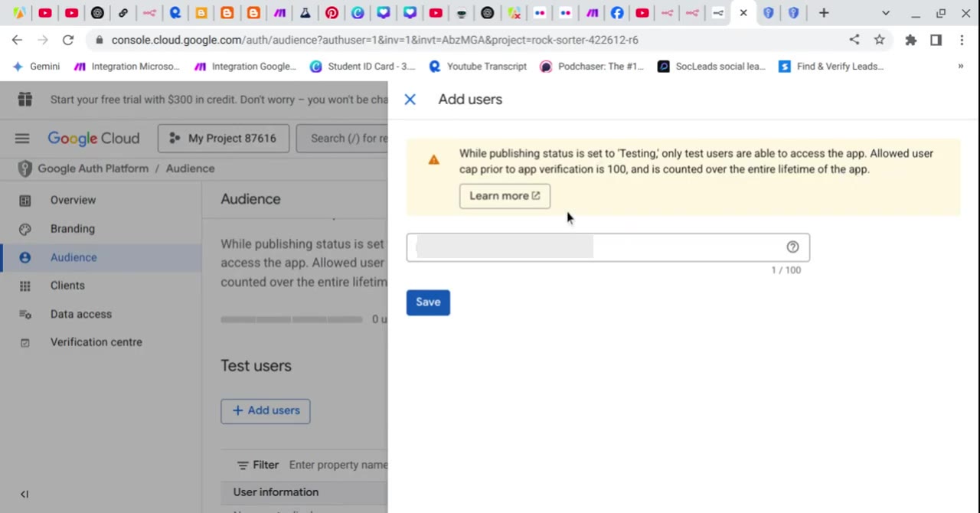Open the Chrome three-dot menu
This screenshot has height=513, width=980.
pos(962,40)
